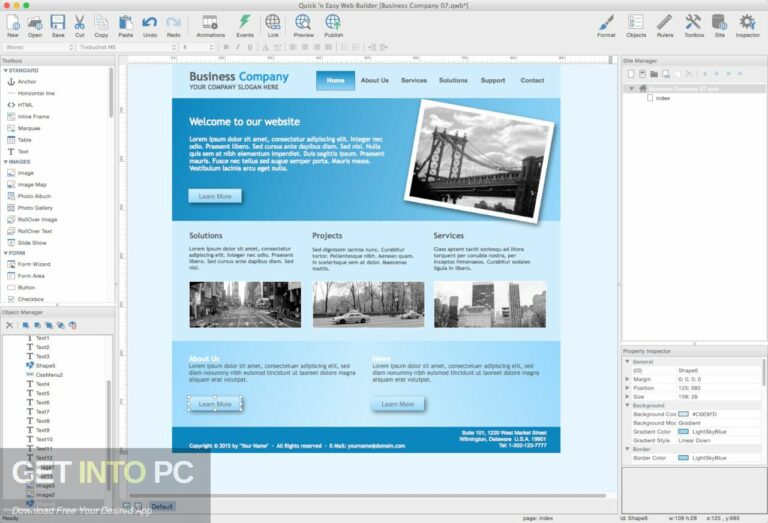Click Contact in page navigation
Viewport: 768px width, 523px height.
[532, 80]
